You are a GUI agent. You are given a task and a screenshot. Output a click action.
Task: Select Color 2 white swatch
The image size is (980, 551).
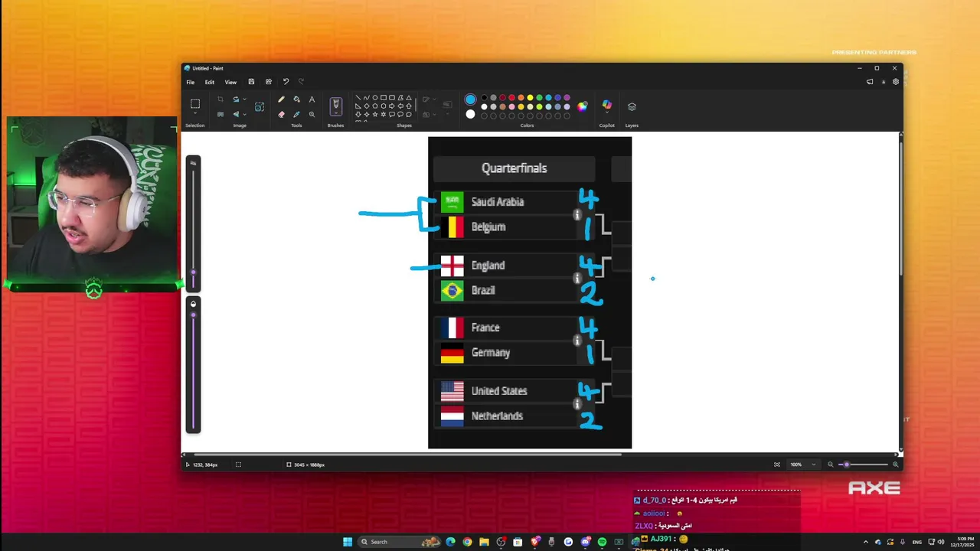[470, 114]
